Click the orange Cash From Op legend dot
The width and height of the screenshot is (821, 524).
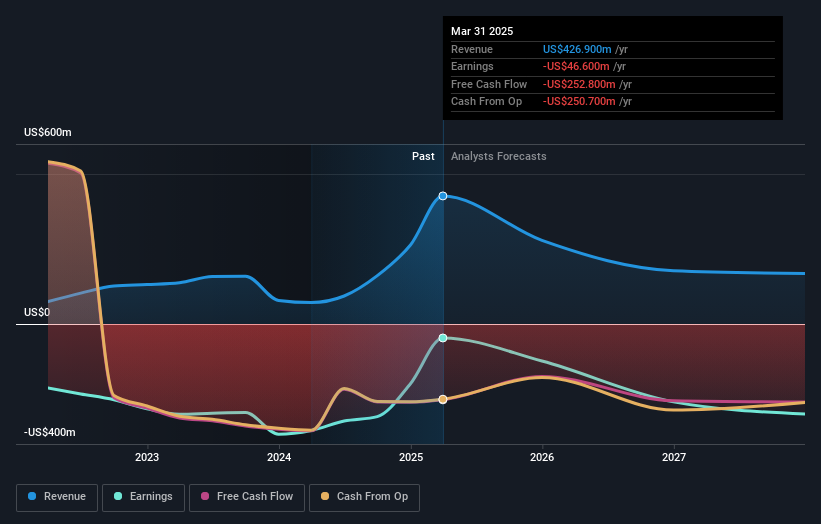[x=325, y=496]
